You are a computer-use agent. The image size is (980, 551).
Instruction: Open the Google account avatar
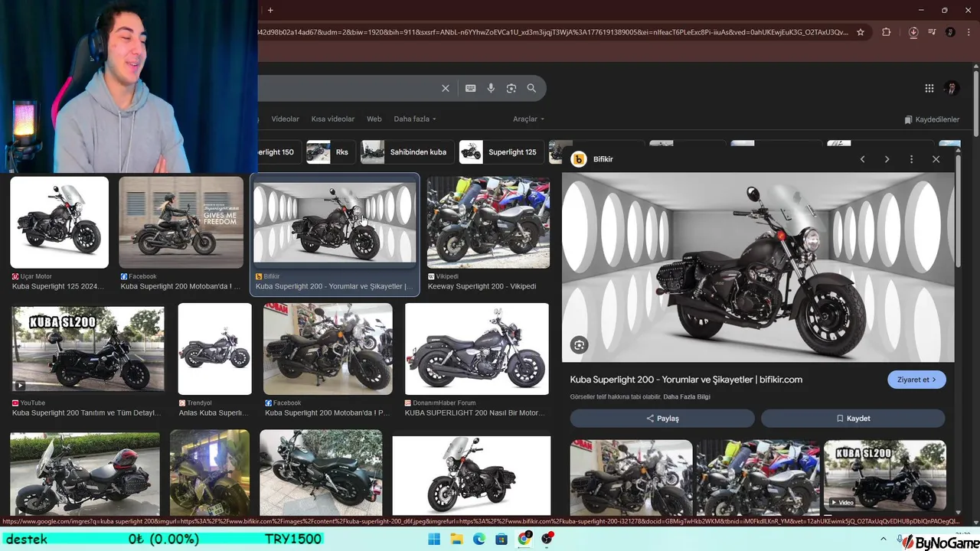(952, 88)
